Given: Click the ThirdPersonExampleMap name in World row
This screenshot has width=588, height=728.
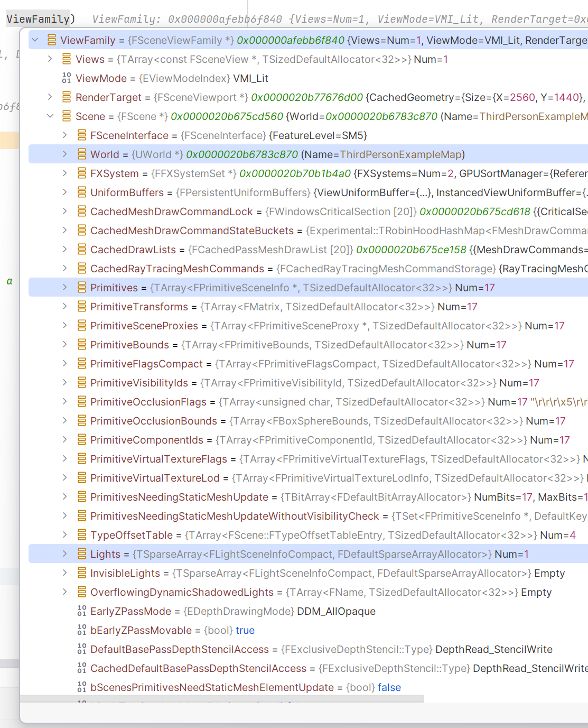Looking at the screenshot, I should click(401, 154).
